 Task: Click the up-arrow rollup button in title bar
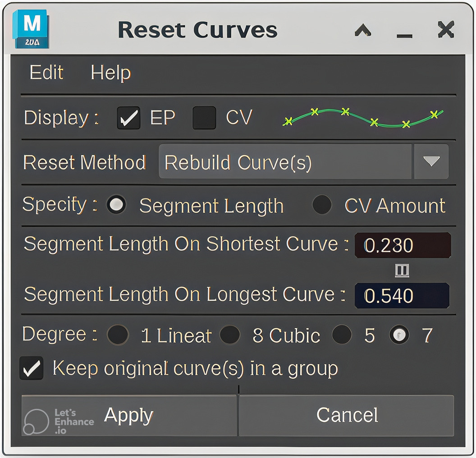point(363,30)
